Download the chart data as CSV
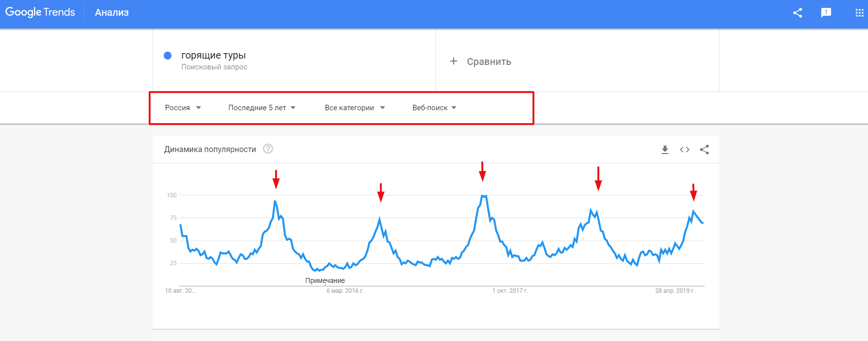Image resolution: width=868 pixels, height=341 pixels. pyautogui.click(x=665, y=150)
